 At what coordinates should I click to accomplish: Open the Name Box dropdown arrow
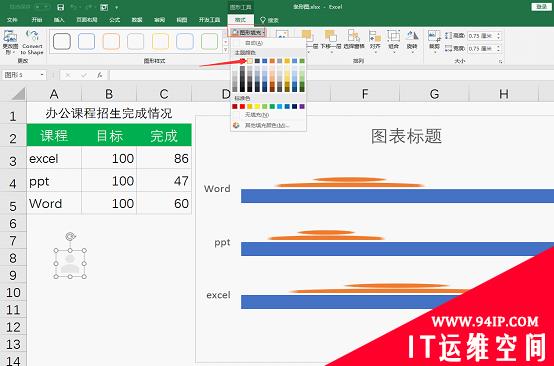[x=42, y=75]
